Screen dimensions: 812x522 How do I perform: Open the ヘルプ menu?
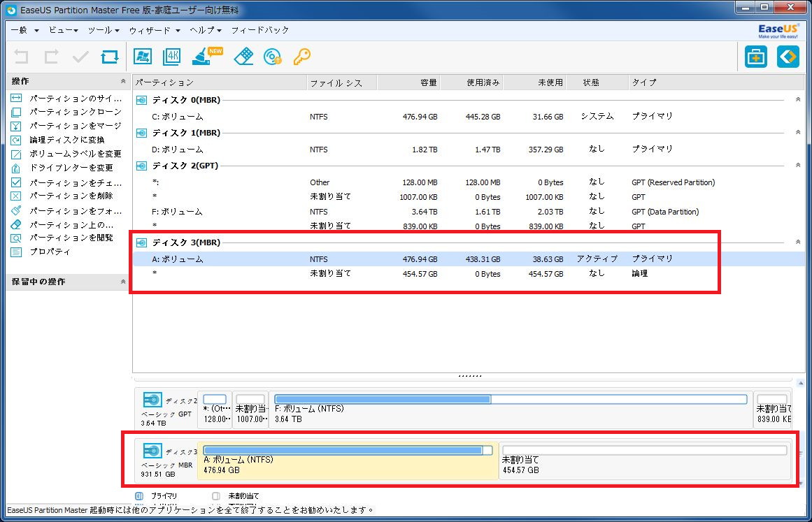pos(206,30)
